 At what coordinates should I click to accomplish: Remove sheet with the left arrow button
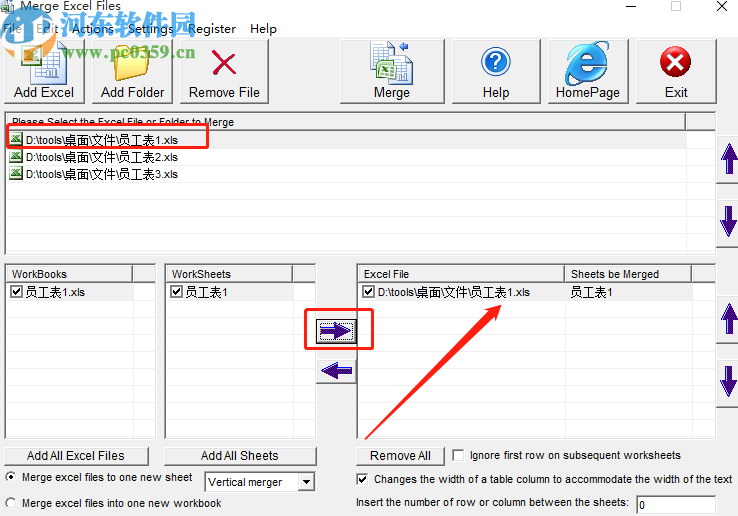coord(336,371)
